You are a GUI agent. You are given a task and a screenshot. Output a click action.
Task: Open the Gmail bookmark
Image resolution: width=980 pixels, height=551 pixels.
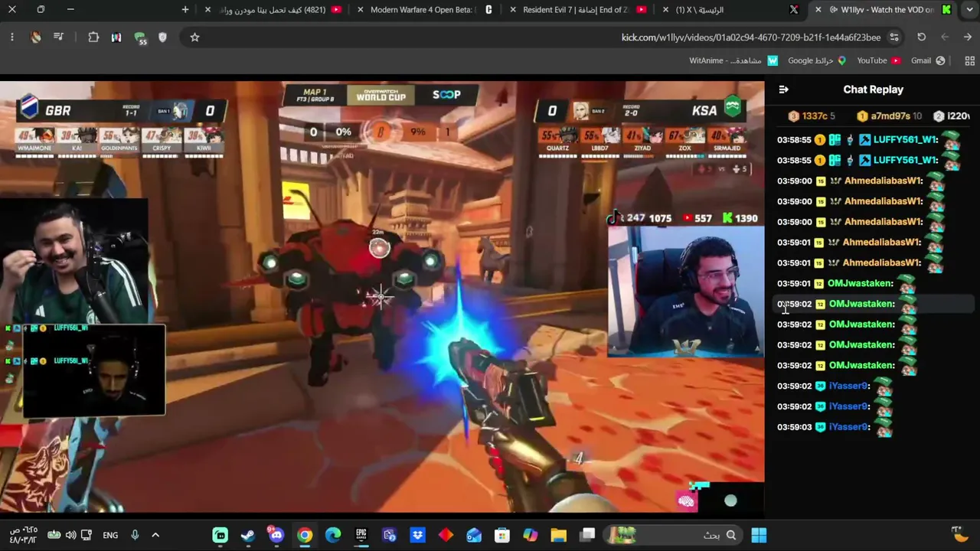coord(929,60)
